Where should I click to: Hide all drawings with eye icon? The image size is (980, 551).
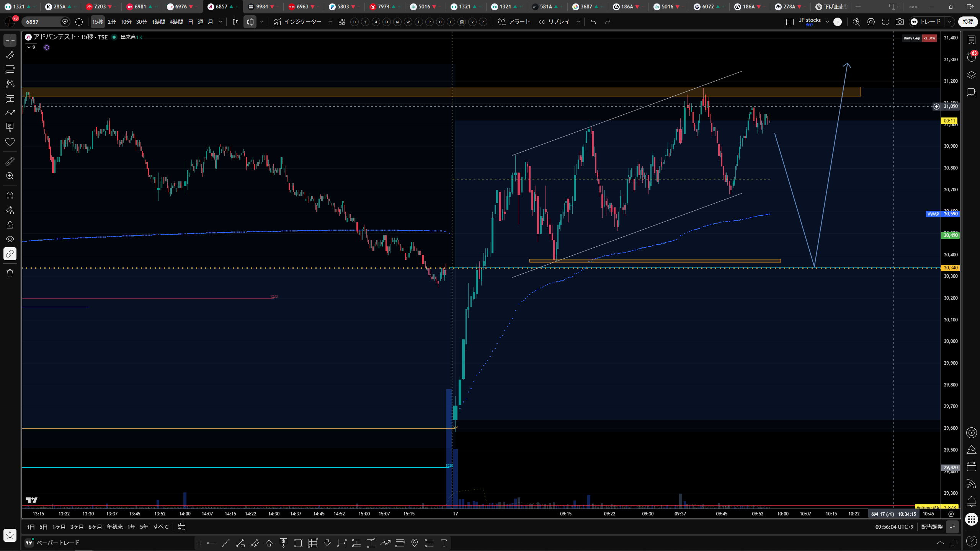[x=10, y=239]
